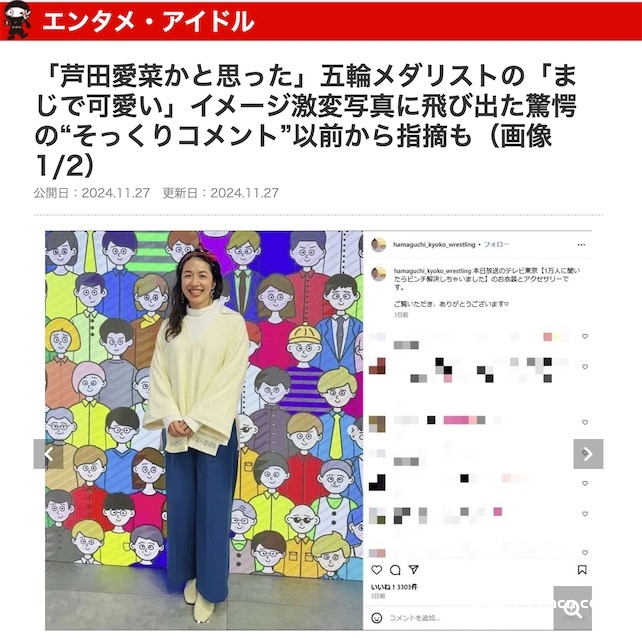Screen dimensions: 642x638
Task: Click the speech bubble comment icon
Action: click(x=395, y=570)
